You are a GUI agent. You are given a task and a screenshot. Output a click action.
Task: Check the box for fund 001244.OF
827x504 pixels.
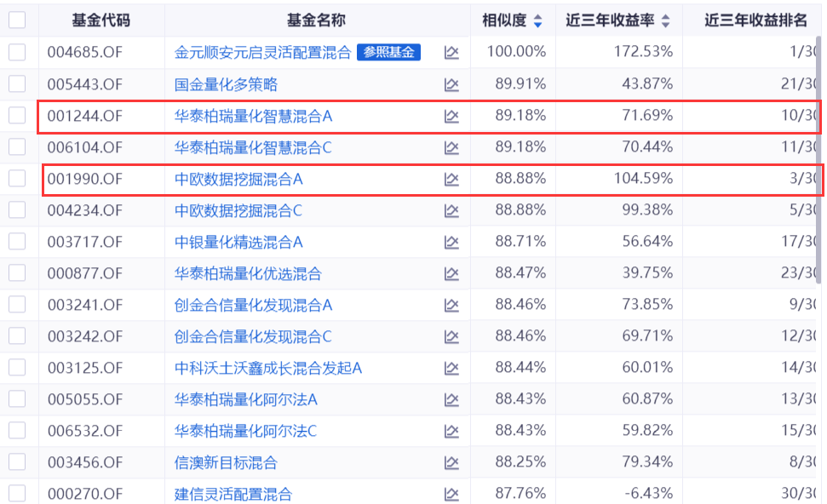(x=17, y=115)
